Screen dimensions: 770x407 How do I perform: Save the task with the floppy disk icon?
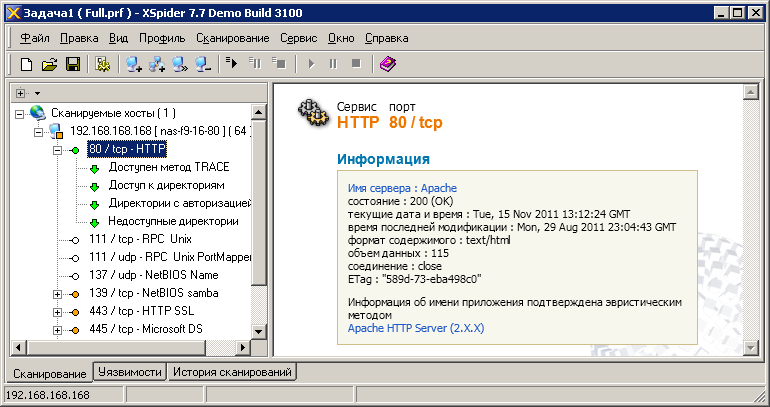[x=73, y=64]
